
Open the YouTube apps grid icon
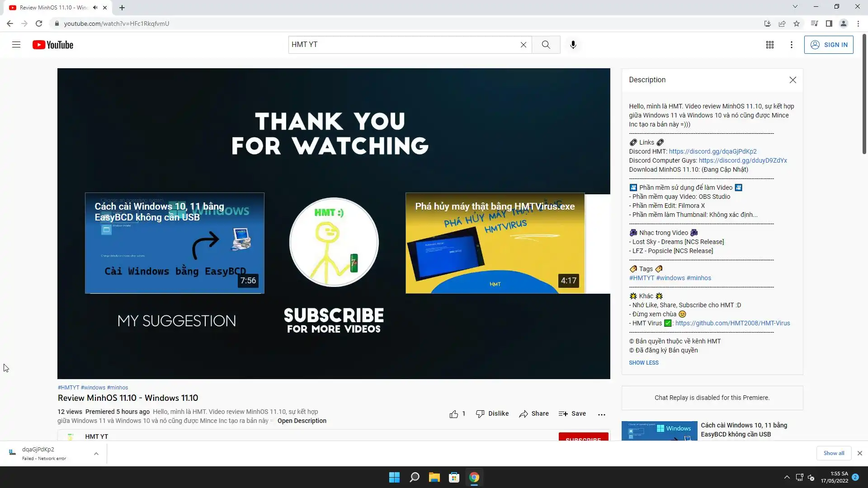(x=769, y=45)
